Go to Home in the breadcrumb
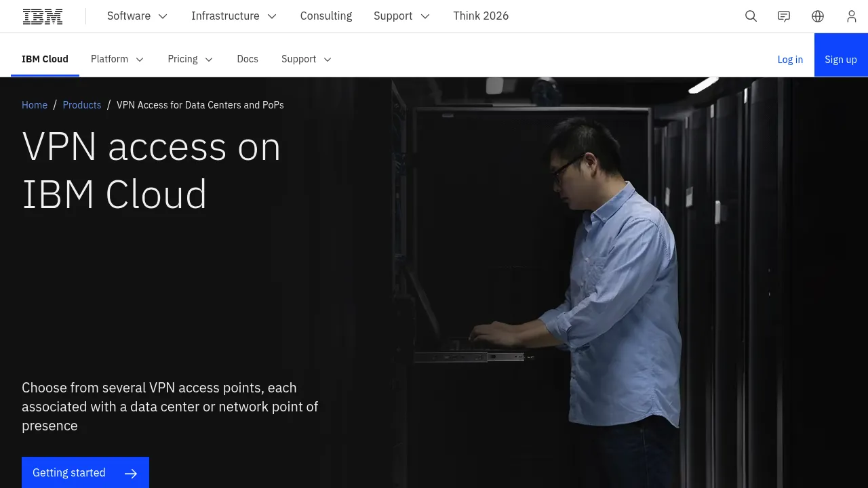This screenshot has height=488, width=868. point(35,105)
